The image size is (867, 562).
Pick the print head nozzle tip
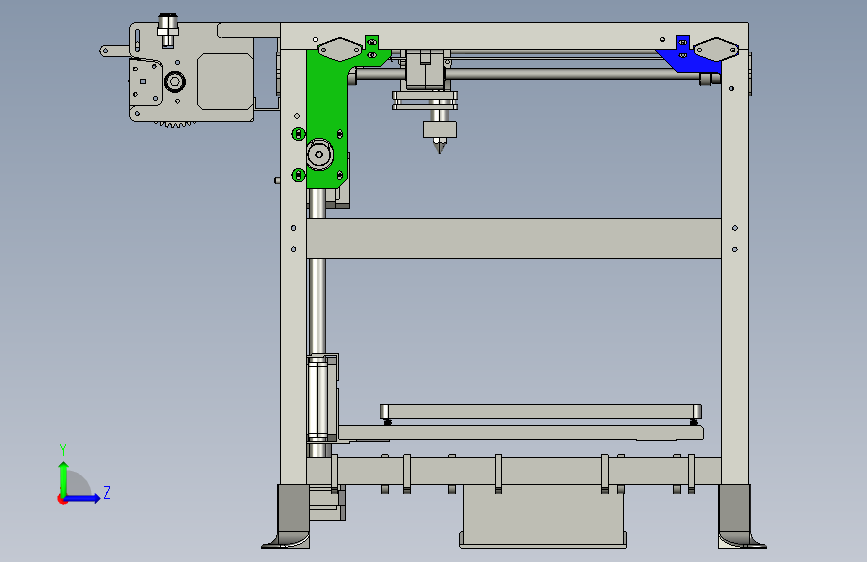[x=440, y=147]
